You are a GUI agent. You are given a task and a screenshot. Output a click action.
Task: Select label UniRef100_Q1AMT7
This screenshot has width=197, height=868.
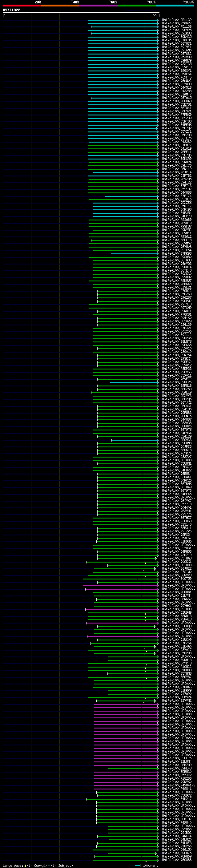coord(177,94)
